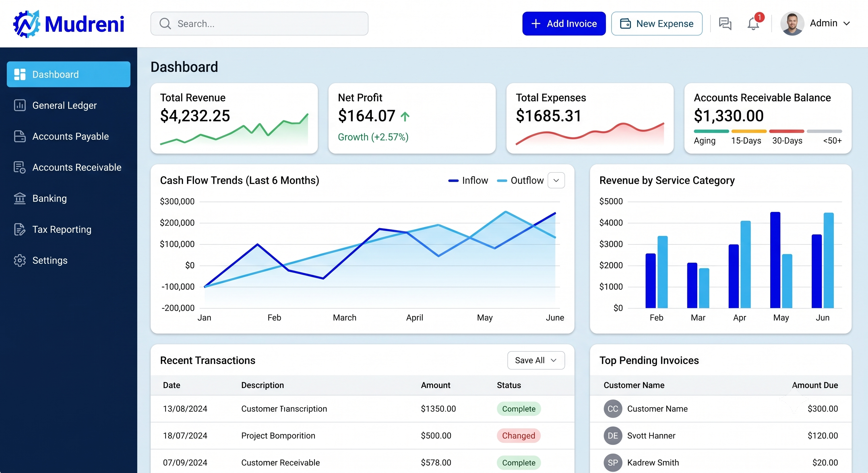
Task: Open General Ledger in the sidebar
Action: pyautogui.click(x=68, y=105)
